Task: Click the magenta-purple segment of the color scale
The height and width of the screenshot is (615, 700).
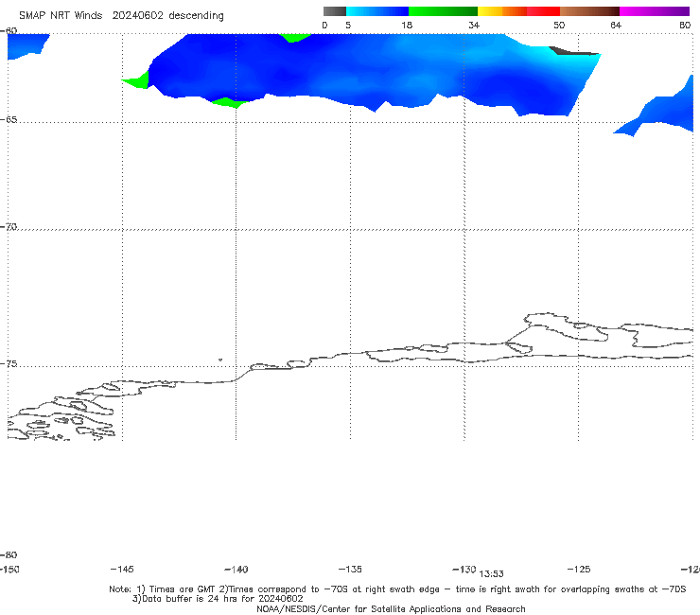Action: [x=655, y=11]
